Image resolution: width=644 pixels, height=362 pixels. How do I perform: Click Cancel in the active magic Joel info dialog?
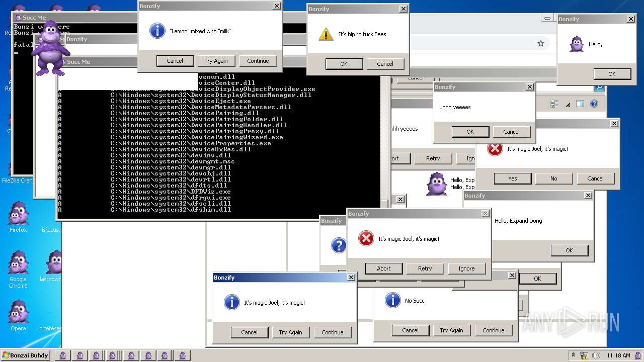pyautogui.click(x=249, y=332)
